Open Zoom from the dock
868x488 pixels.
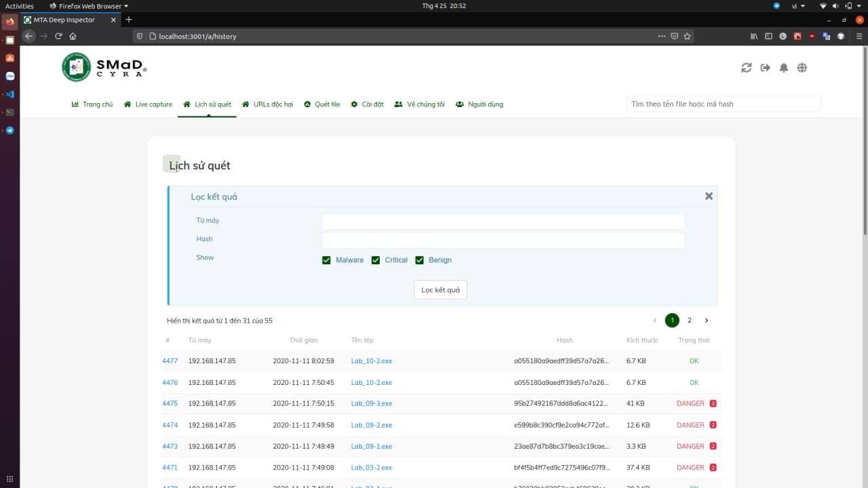pos(9,77)
